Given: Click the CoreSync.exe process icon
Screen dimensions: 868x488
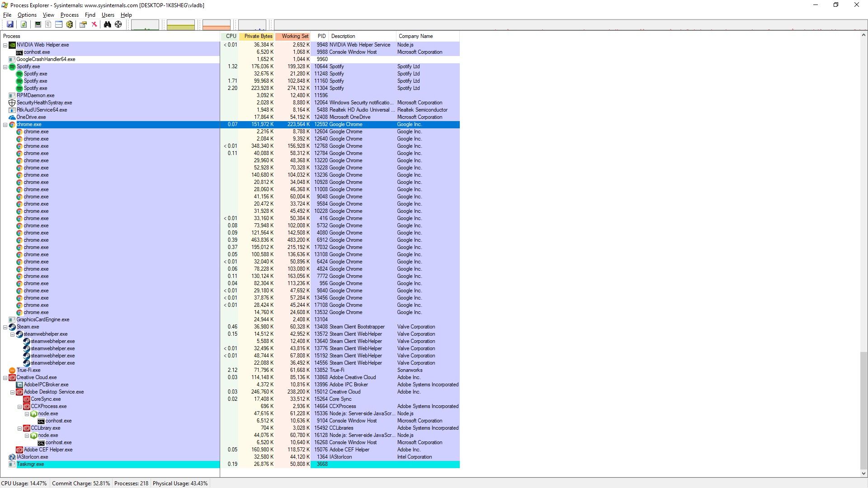Looking at the screenshot, I should (27, 399).
